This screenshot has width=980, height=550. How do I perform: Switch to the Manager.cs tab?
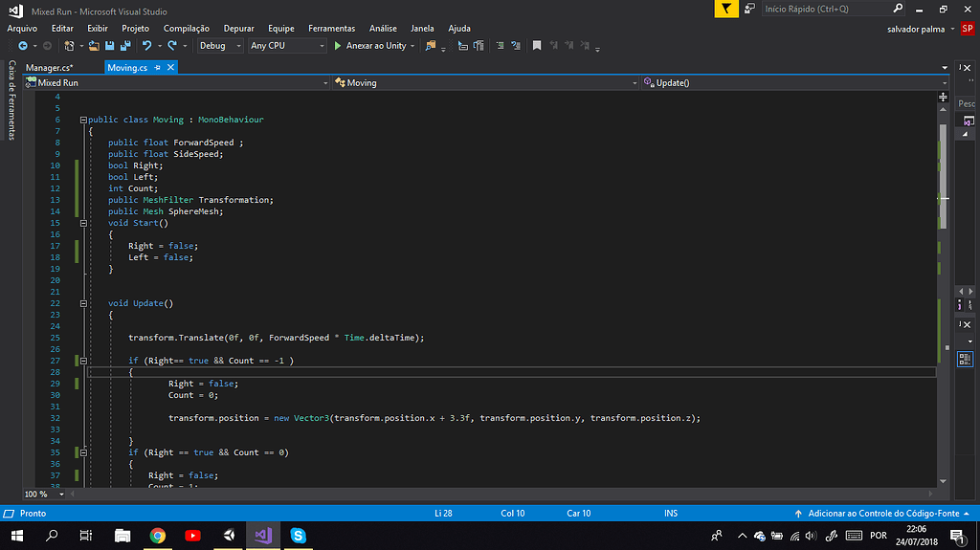pyautogui.click(x=49, y=68)
